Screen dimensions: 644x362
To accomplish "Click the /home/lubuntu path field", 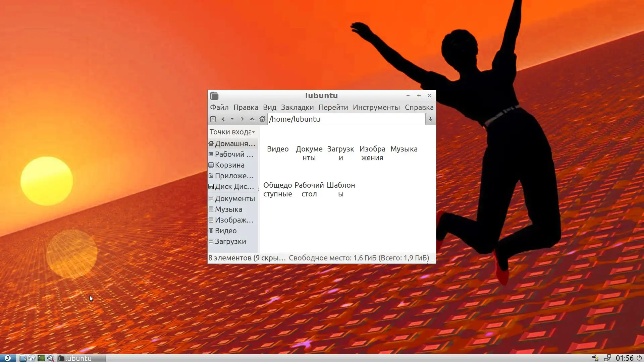I will (345, 119).
